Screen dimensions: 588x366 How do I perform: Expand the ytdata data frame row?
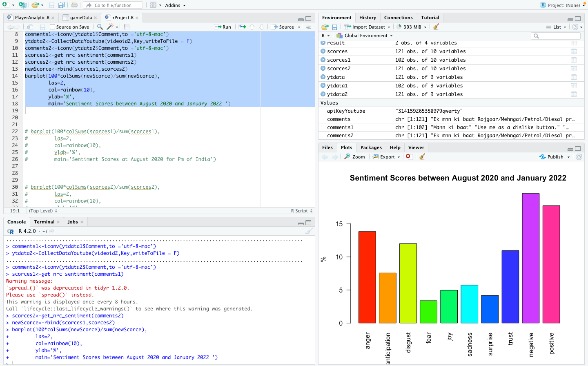pyautogui.click(x=323, y=77)
